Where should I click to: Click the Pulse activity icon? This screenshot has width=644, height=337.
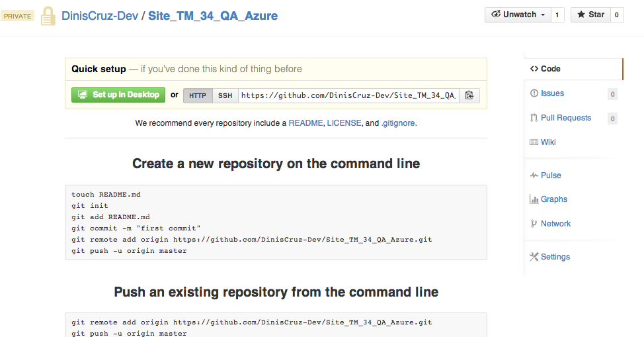coord(534,175)
